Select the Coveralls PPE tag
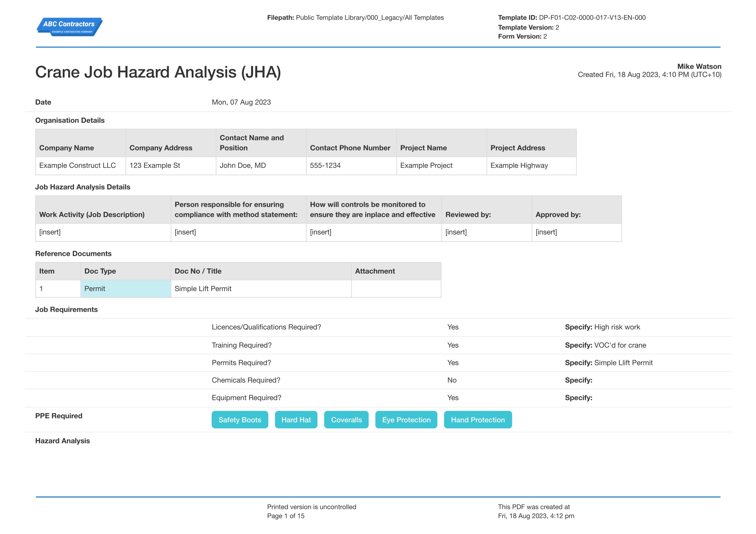Image resolution: width=756 pixels, height=534 pixels. [346, 420]
